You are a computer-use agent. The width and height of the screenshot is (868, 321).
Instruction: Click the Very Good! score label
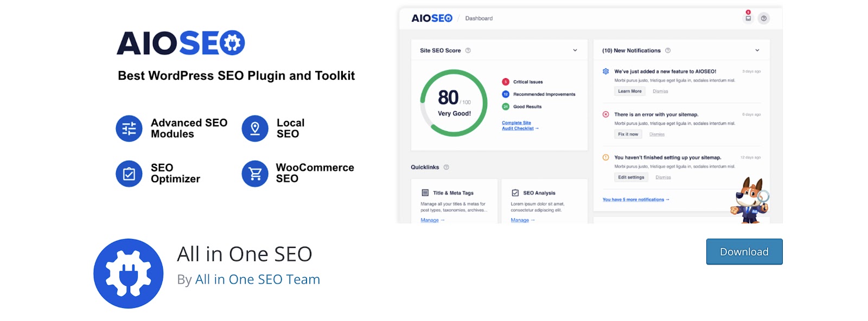(x=455, y=113)
